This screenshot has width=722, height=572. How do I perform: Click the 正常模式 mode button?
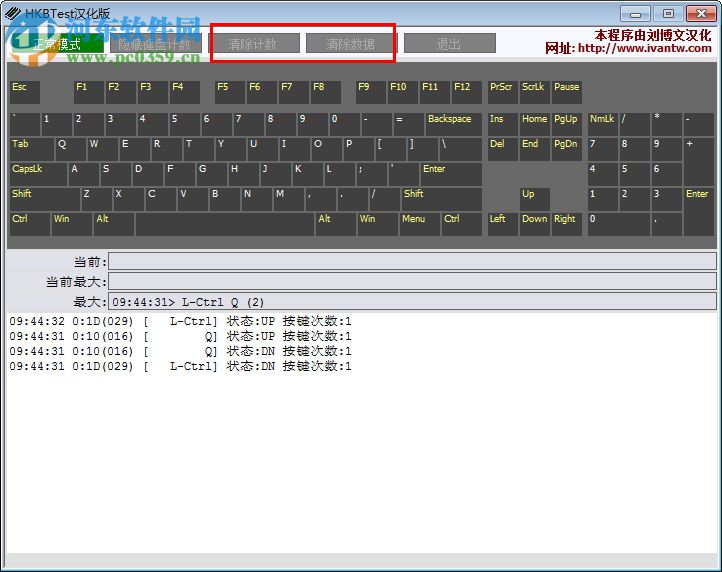click(x=56, y=44)
